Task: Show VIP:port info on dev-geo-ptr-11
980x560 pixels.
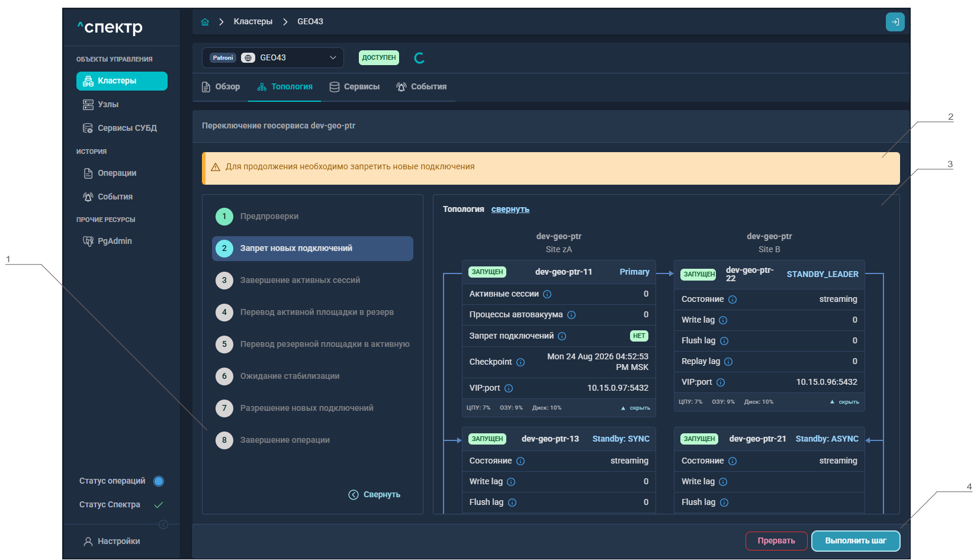Action: 509,388
